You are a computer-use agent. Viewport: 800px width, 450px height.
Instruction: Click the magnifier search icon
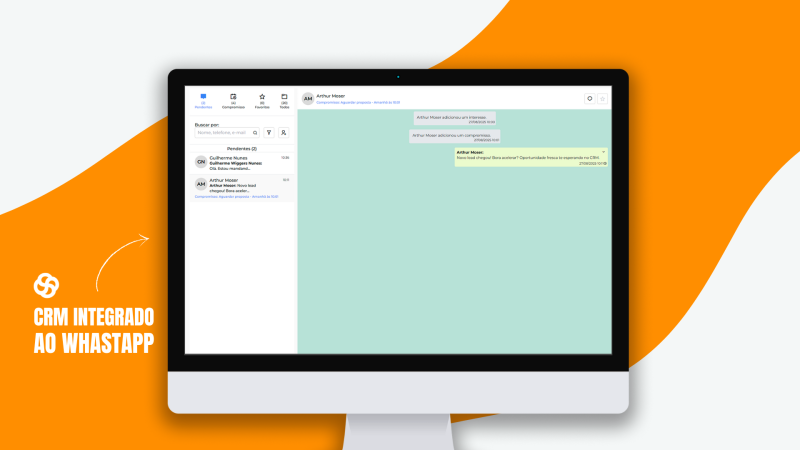255,132
